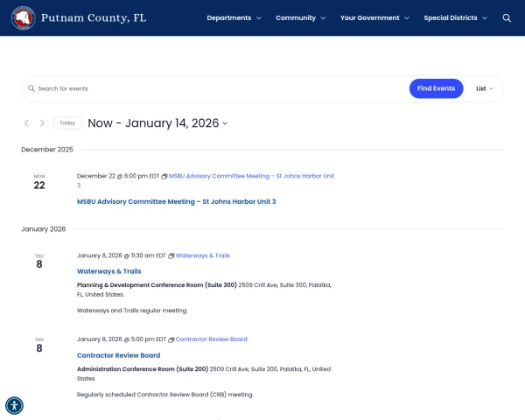
Task: Open Putnam County, FL home title
Action: (x=94, y=17)
